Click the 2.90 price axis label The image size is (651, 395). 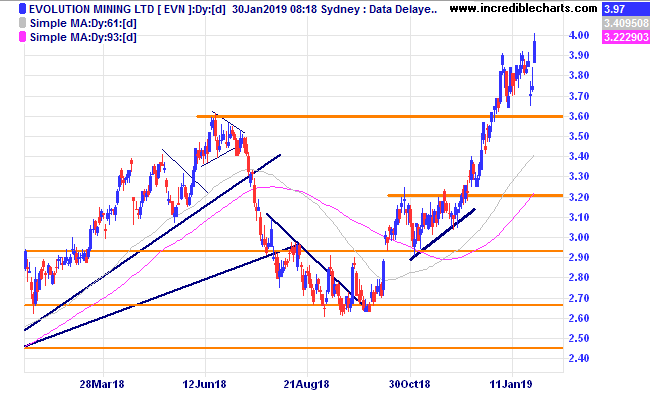[x=579, y=257]
